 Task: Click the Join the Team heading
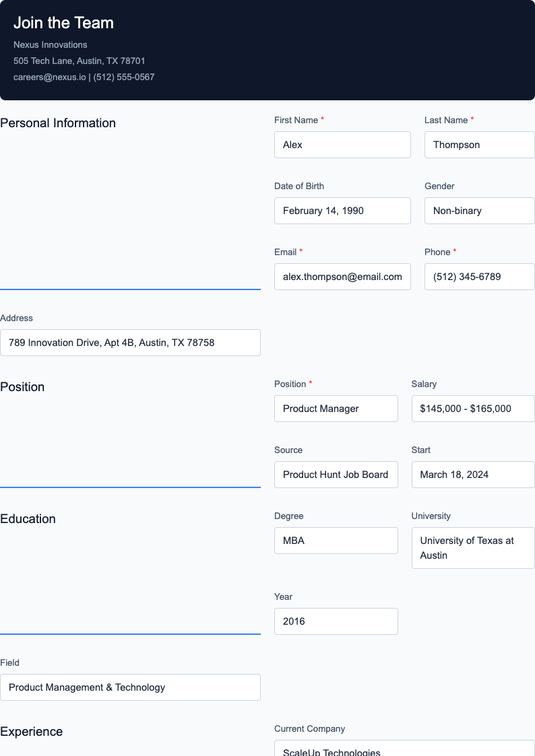tap(63, 23)
